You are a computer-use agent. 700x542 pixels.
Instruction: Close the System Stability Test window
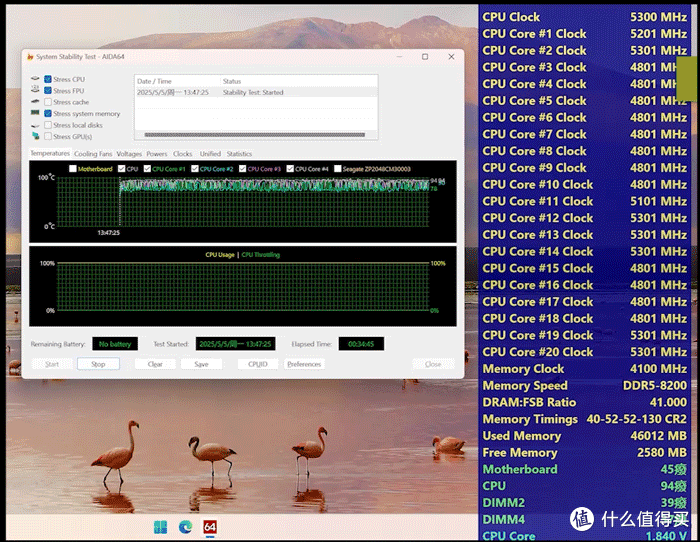(451, 57)
